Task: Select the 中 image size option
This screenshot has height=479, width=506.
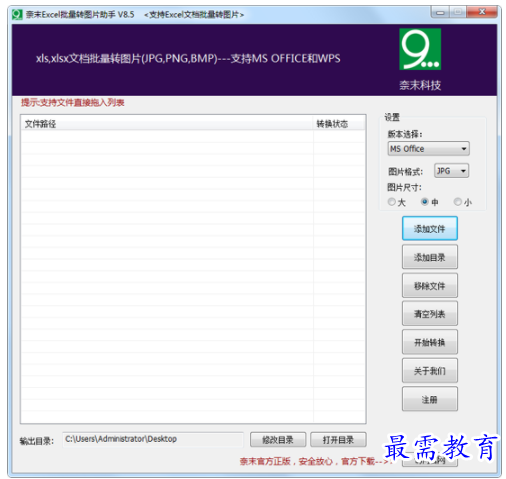Action: [429, 202]
